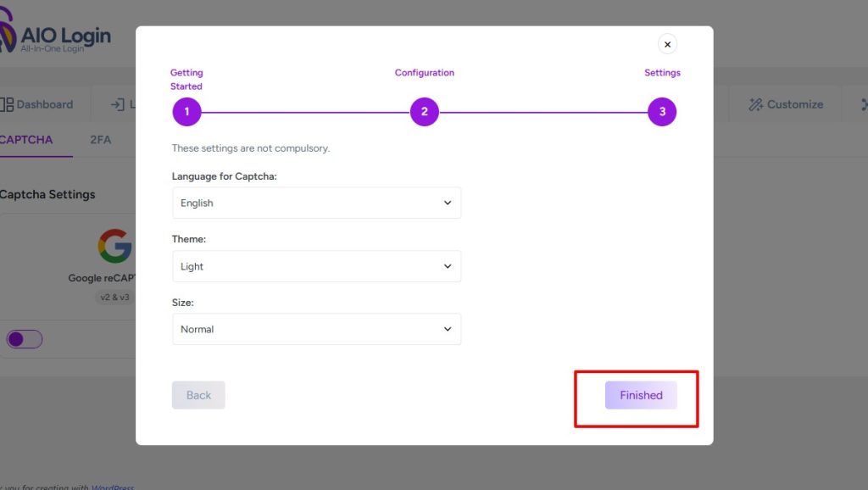Go to step 1 circle
Viewport: 868px width, 490px height.
[186, 112]
